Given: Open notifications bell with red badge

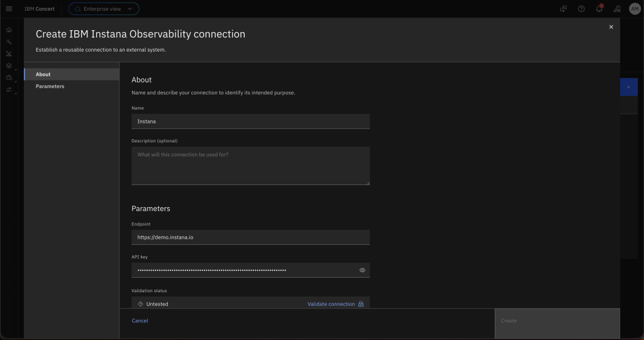Looking at the screenshot, I should click(599, 9).
